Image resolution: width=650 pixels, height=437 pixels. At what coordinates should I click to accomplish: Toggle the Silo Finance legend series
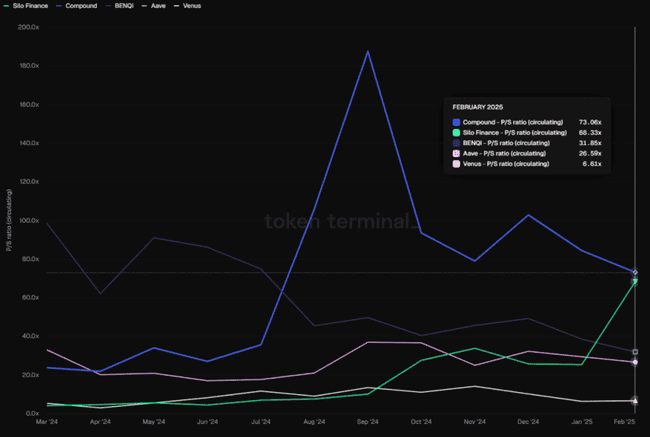point(24,6)
